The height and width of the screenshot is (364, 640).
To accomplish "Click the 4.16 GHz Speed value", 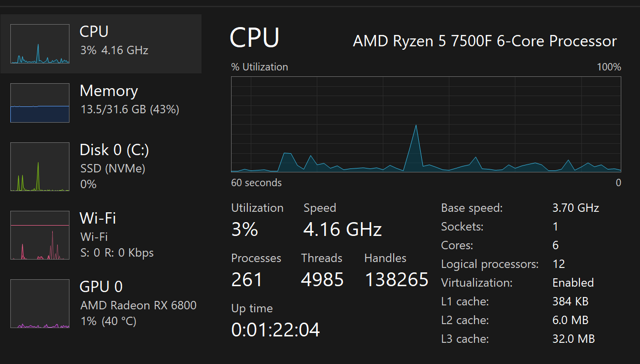I will (x=342, y=230).
